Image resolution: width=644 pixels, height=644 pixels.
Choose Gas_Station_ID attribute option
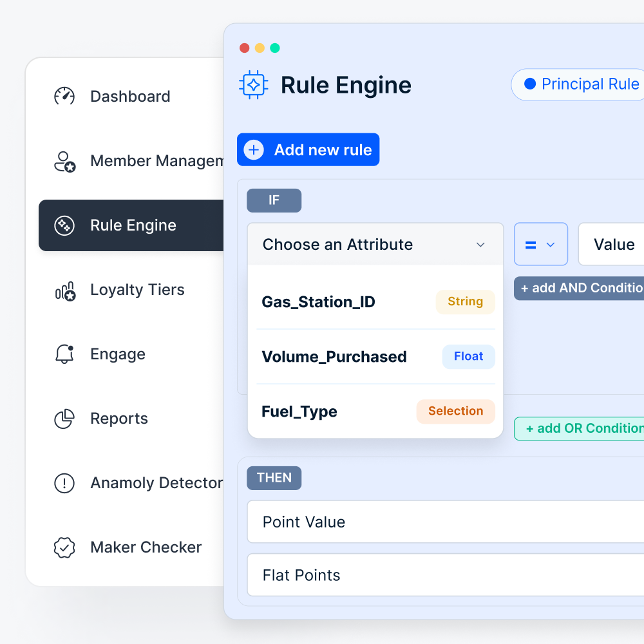pos(376,302)
